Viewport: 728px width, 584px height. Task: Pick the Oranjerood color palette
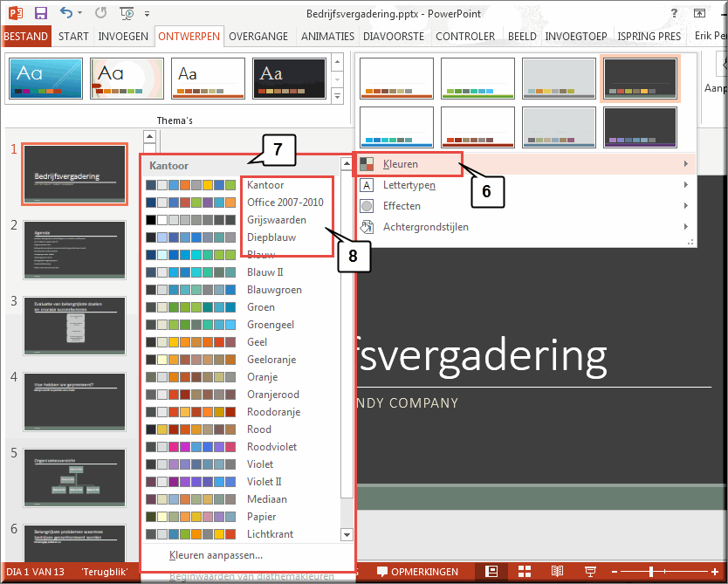(241, 395)
